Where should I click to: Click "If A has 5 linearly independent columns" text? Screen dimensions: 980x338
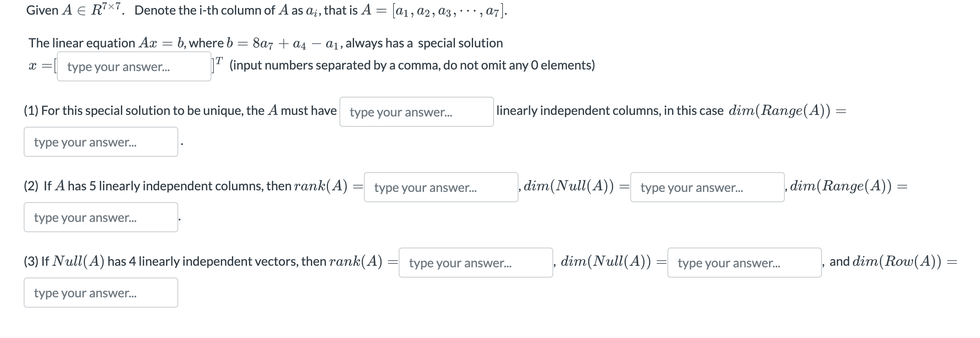pos(158,186)
